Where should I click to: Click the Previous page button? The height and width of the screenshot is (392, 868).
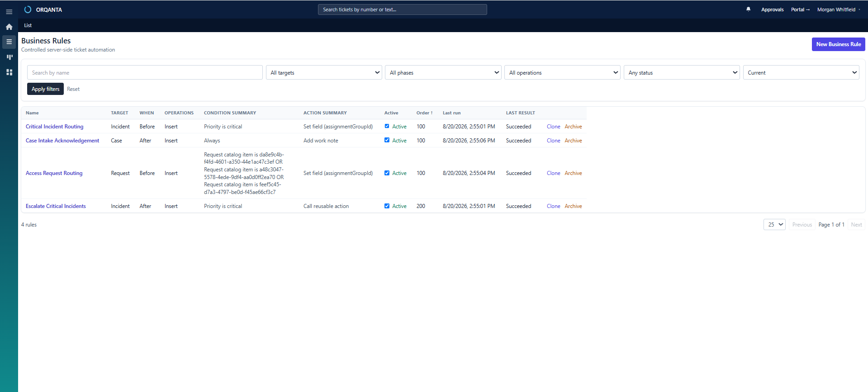(802, 224)
